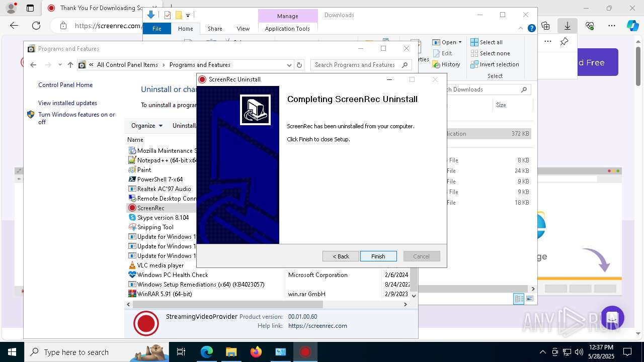
Task: Switch Explorer to details view
Action: tap(519, 299)
